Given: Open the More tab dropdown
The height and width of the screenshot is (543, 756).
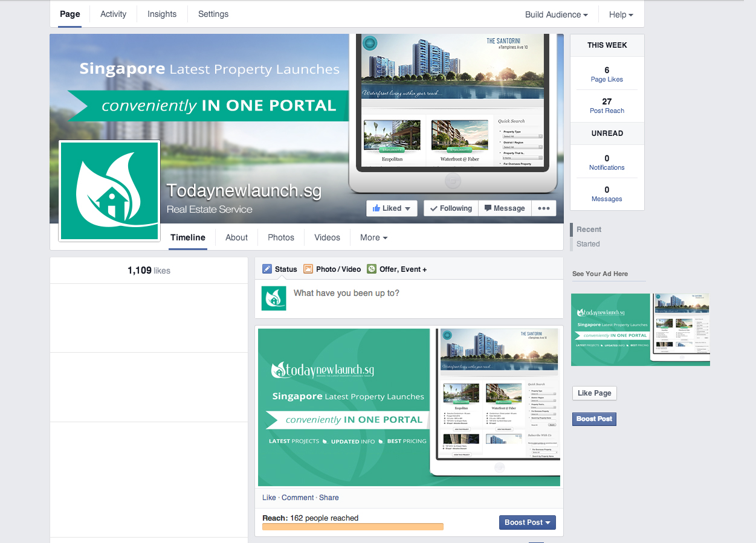Looking at the screenshot, I should tap(373, 237).
